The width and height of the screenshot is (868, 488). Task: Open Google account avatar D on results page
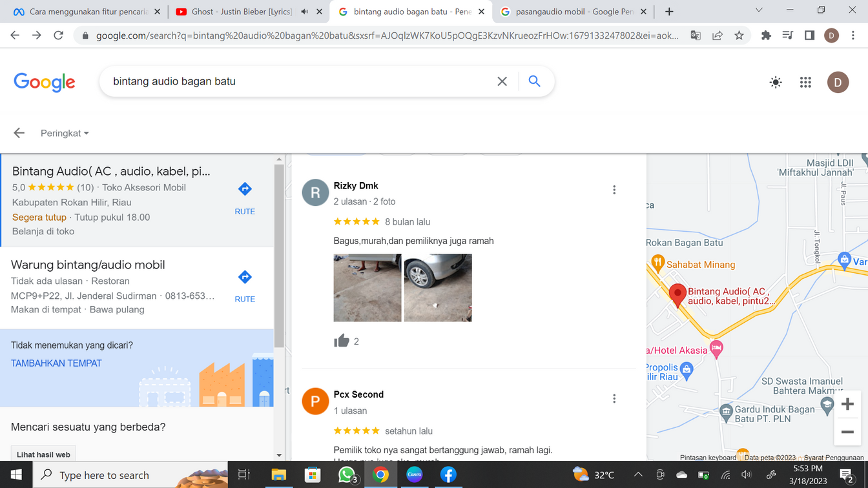(838, 82)
